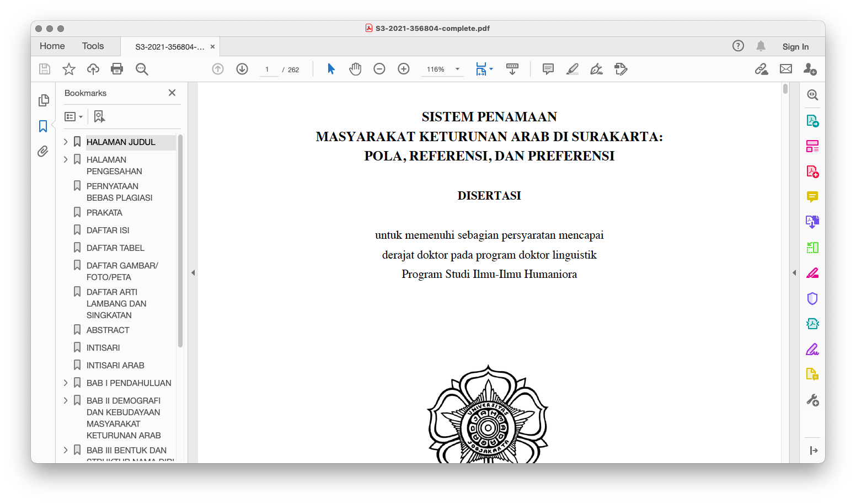Screen dimensions: 856x504
Task: Select the DAFTAR ISI bookmark
Action: [108, 230]
